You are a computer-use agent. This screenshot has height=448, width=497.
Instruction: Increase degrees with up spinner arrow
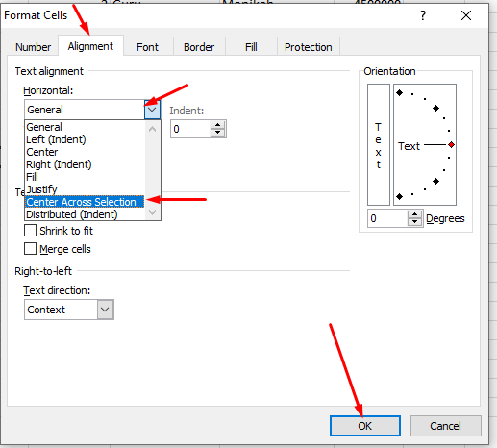coord(415,214)
